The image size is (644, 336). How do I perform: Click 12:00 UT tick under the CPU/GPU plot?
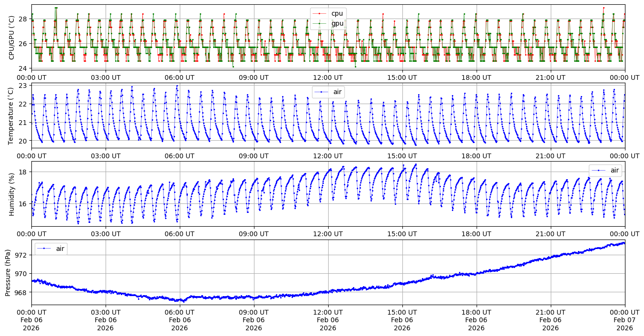tap(328, 77)
